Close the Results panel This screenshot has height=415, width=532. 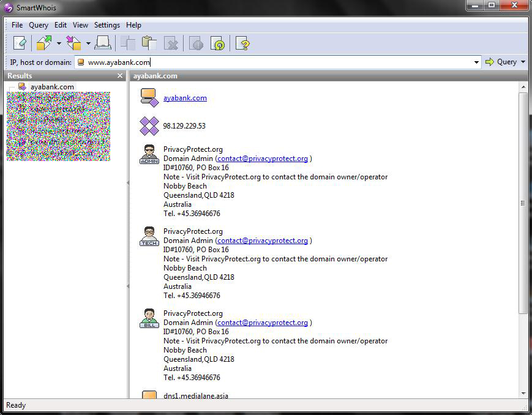(x=120, y=76)
